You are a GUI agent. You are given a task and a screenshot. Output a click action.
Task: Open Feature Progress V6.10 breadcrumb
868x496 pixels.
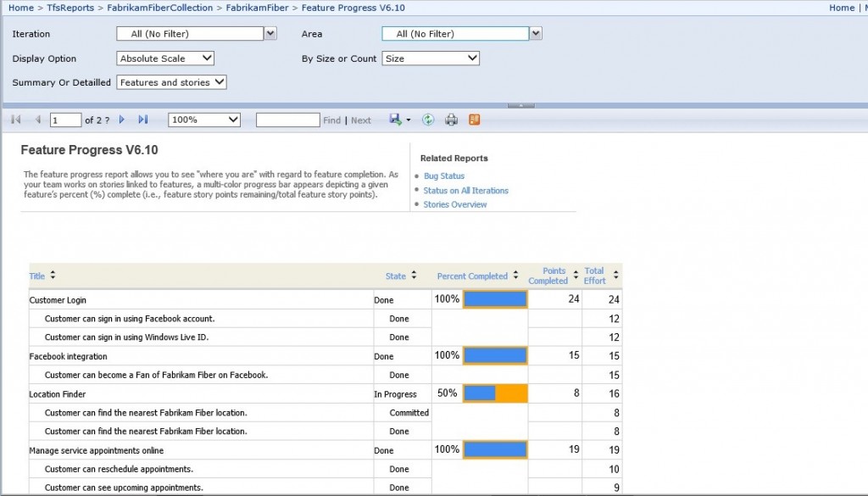(353, 8)
